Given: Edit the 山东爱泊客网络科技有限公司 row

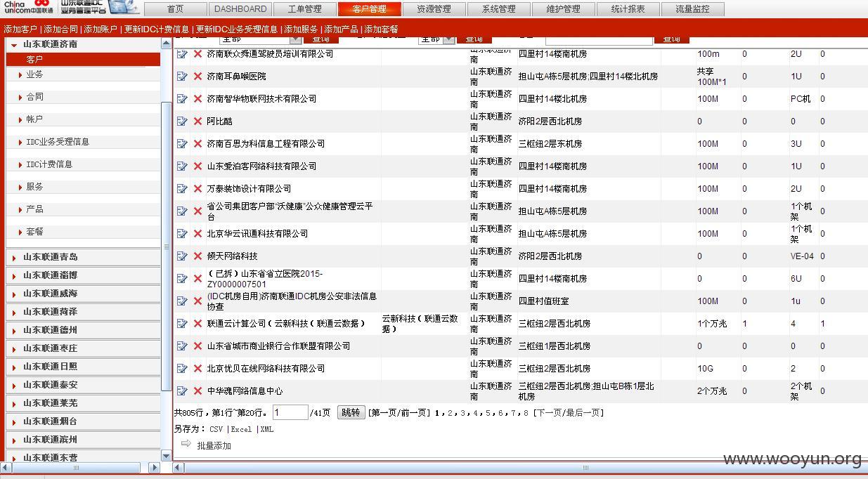Looking at the screenshot, I should 182,166.
